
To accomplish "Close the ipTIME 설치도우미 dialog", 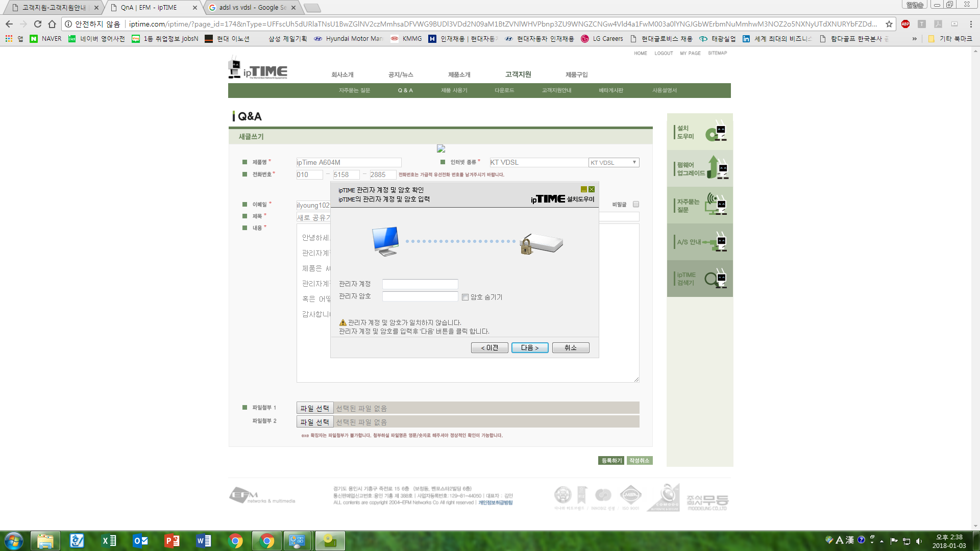I will tap(592, 189).
